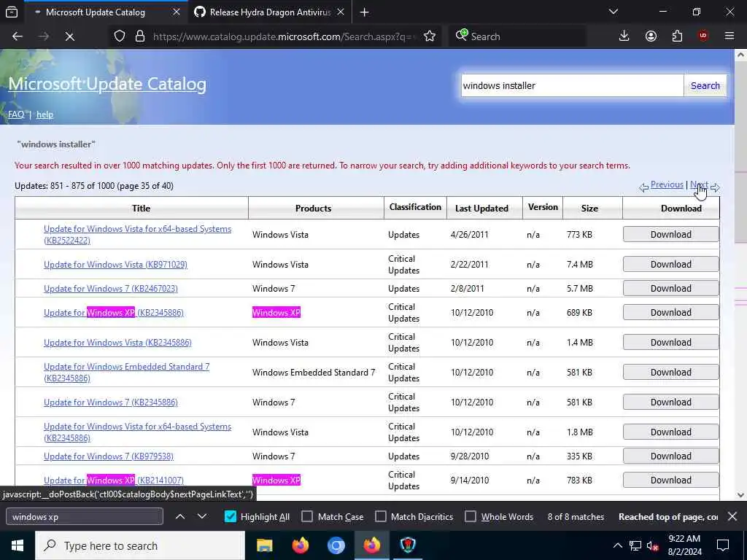Image resolution: width=747 pixels, height=560 pixels.
Task: Open Update for Windows 7 (KB979538) link
Action: [109, 456]
